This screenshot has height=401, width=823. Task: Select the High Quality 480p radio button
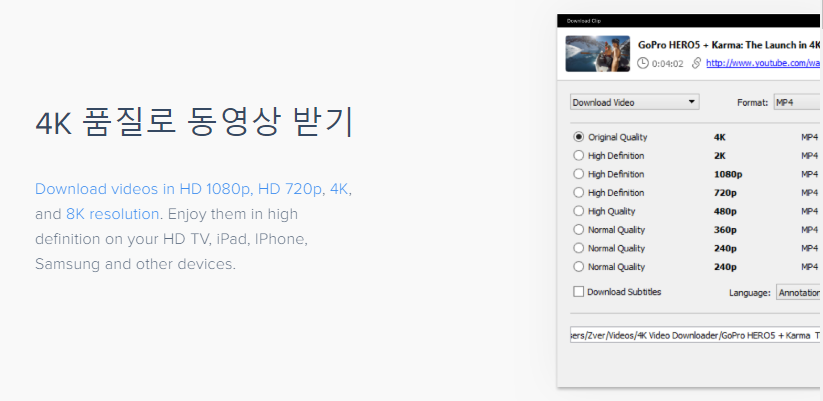click(578, 211)
